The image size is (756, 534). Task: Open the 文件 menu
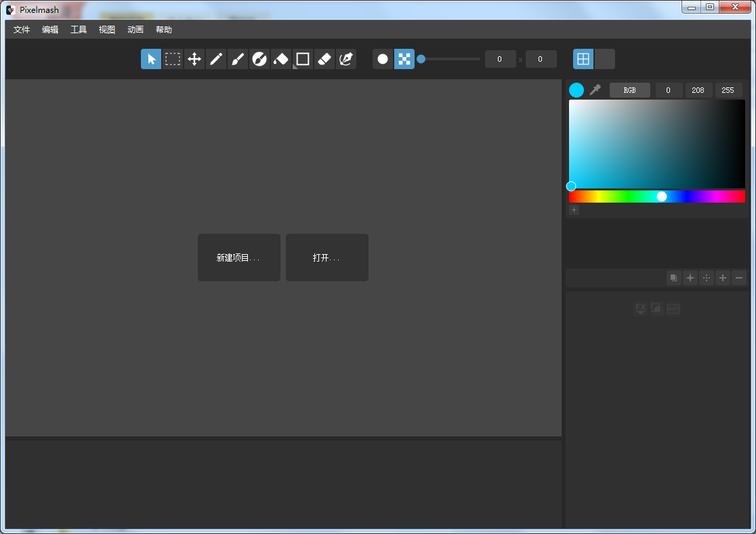(x=21, y=29)
